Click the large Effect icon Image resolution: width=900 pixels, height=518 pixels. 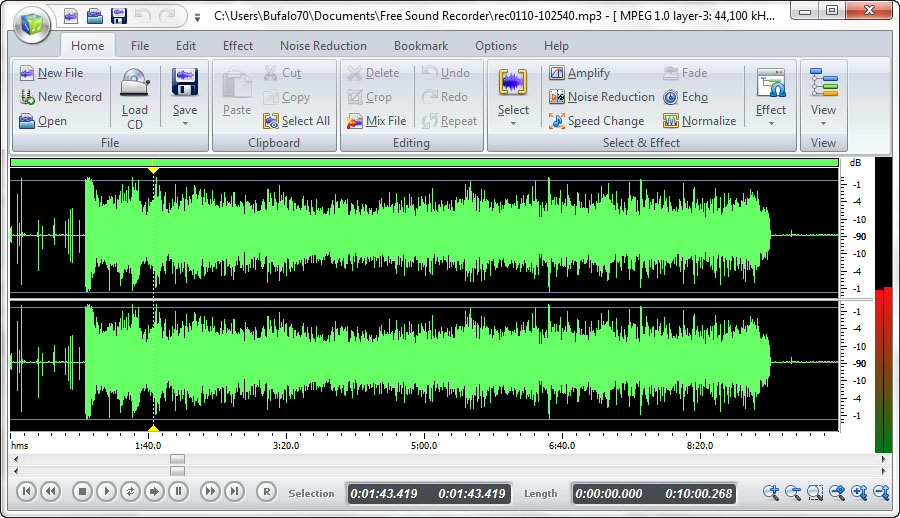tap(771, 83)
